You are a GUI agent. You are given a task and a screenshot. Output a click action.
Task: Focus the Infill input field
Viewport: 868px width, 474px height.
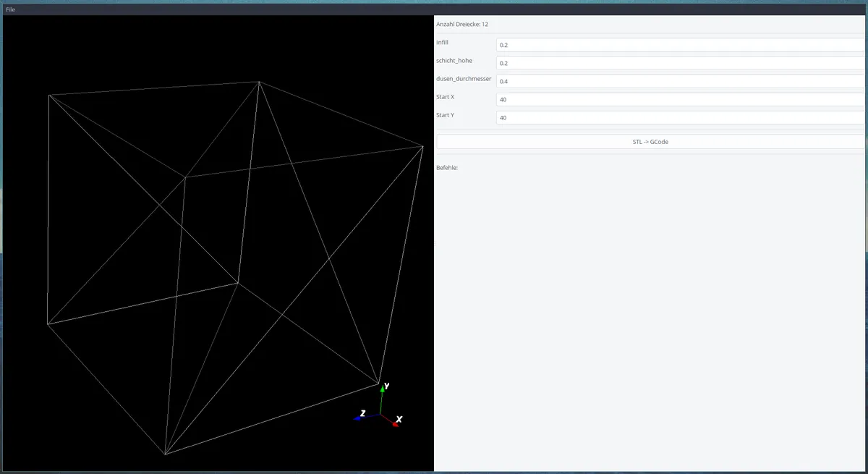[680, 45]
